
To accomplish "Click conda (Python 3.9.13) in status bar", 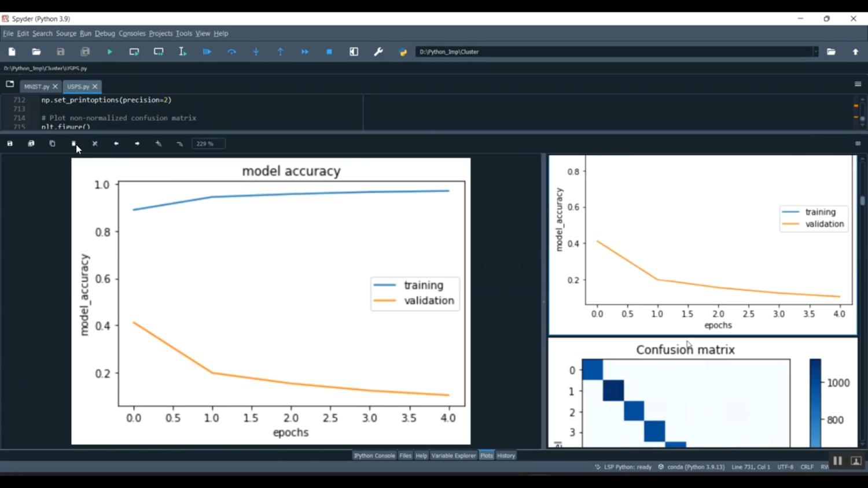I will (x=695, y=467).
